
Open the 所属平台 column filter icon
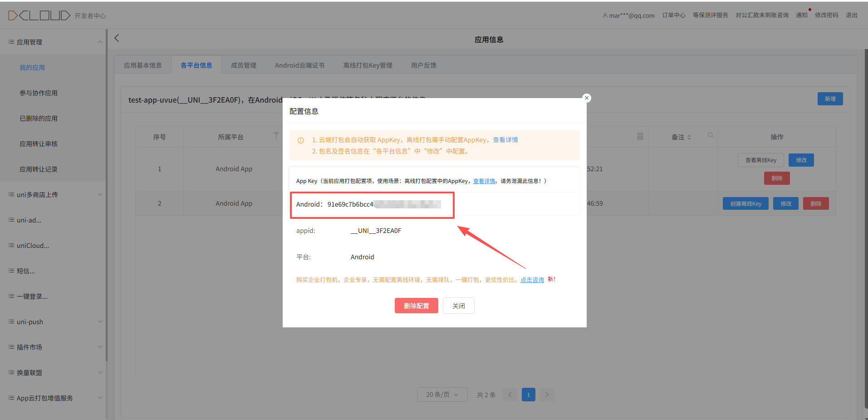coord(276,136)
